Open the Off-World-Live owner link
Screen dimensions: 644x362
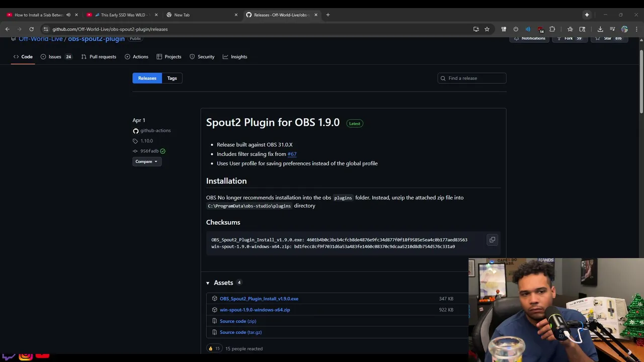point(41,39)
